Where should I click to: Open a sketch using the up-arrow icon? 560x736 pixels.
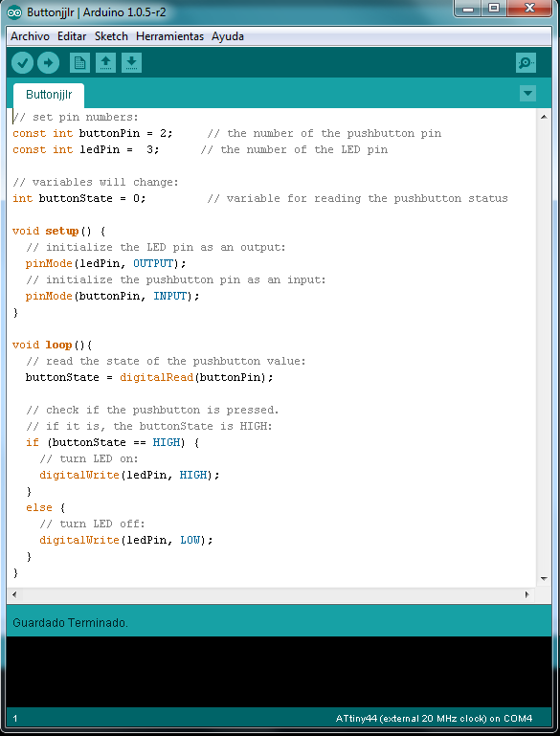pos(105,63)
